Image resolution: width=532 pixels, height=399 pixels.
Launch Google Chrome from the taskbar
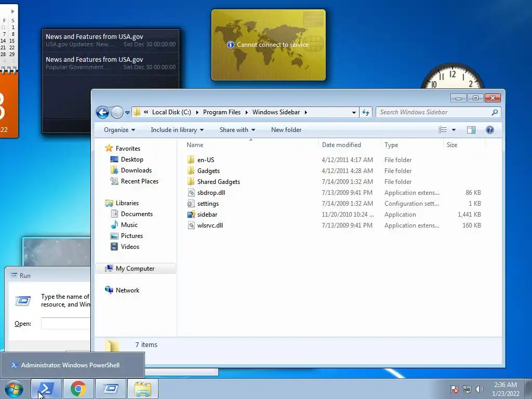(78, 389)
